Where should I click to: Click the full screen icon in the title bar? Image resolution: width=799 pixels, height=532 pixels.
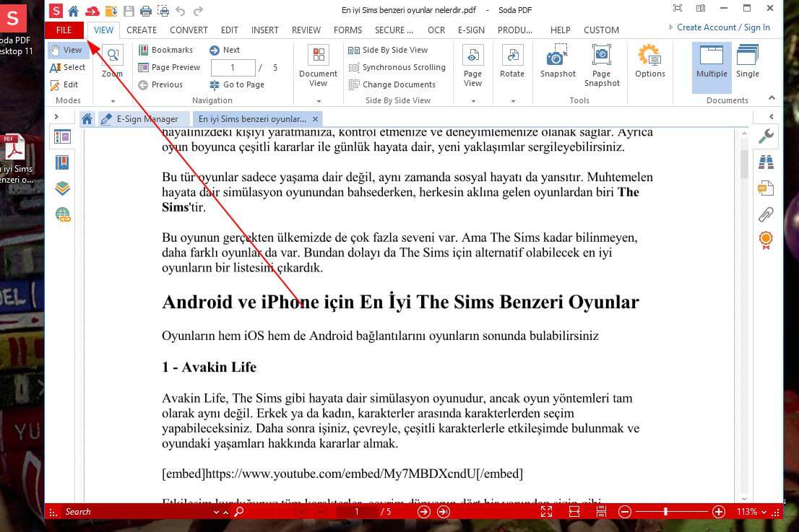677,8
